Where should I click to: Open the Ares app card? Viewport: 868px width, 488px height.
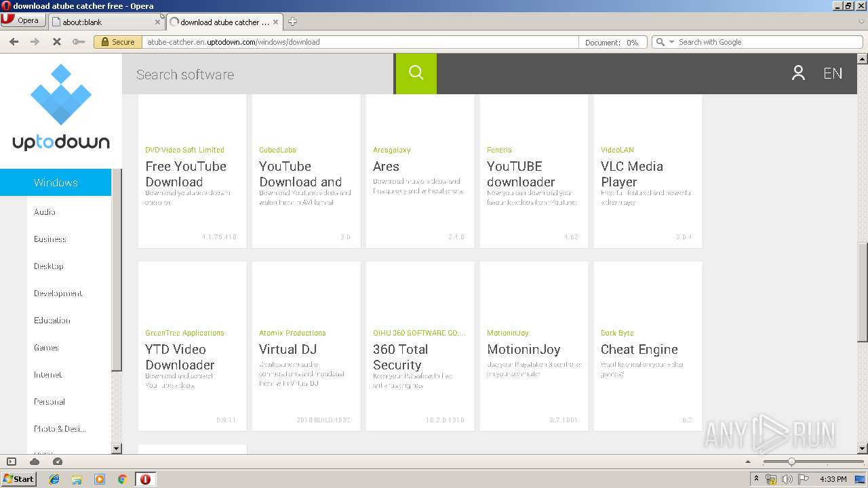tap(420, 171)
